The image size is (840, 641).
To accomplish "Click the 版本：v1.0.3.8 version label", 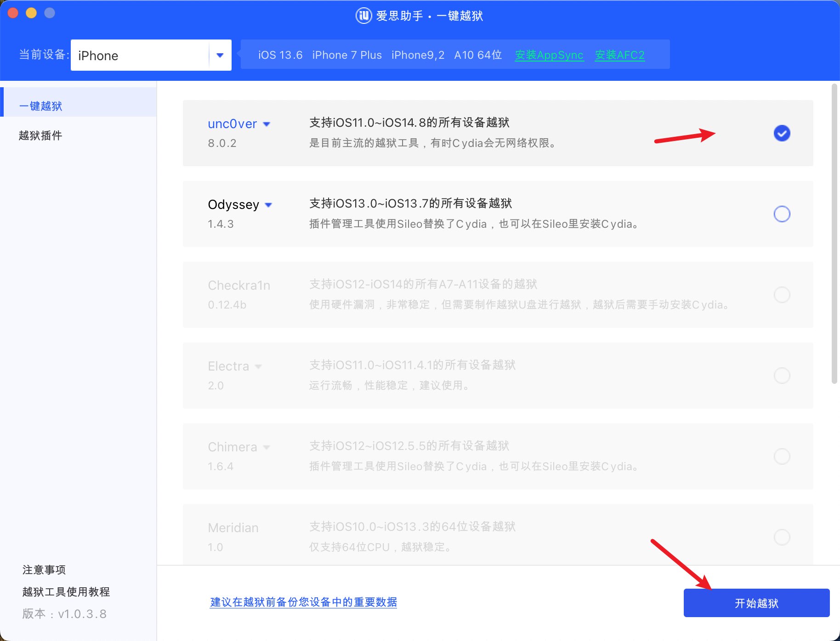I will coord(64,614).
